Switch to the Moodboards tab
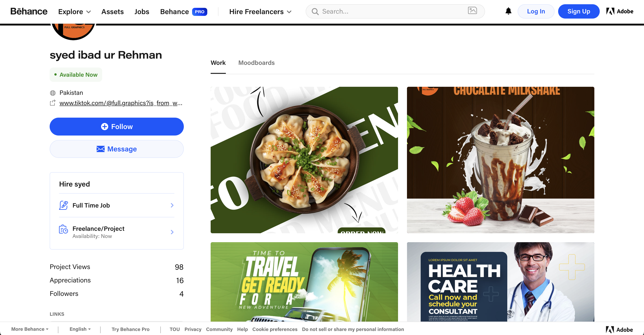The width and height of the screenshot is (644, 335). click(x=256, y=63)
